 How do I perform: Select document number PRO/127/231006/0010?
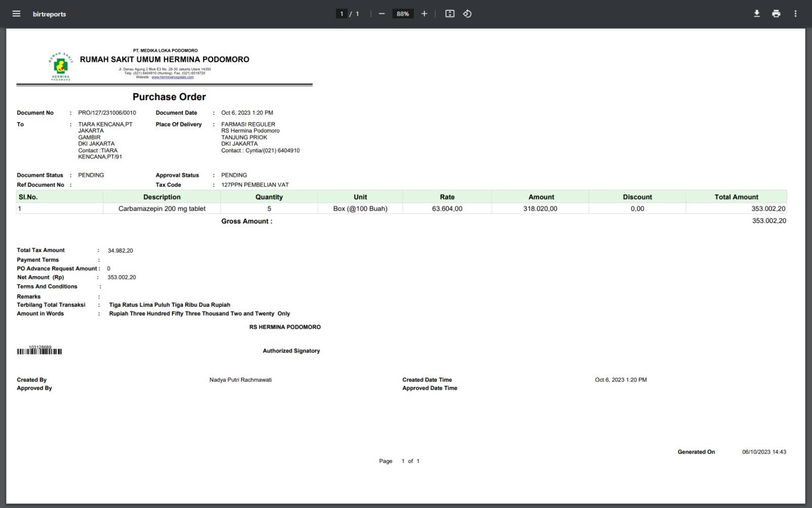pos(107,113)
